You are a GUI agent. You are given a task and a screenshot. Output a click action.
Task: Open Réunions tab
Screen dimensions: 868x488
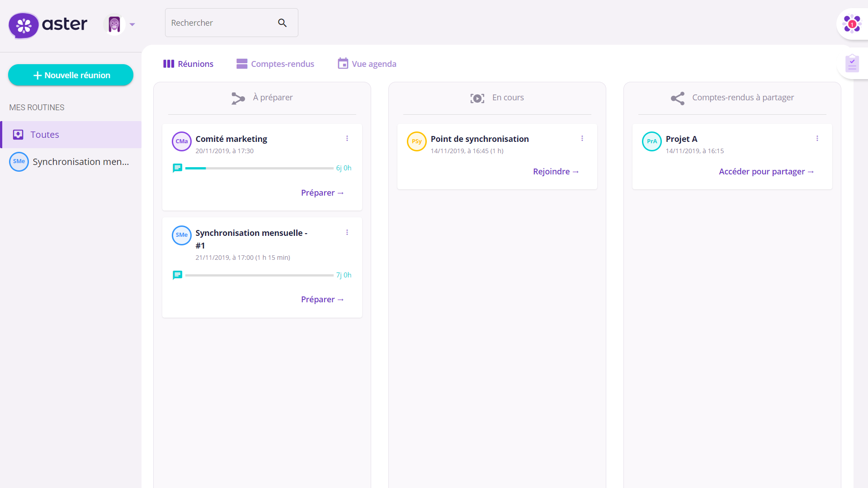pyautogui.click(x=189, y=64)
